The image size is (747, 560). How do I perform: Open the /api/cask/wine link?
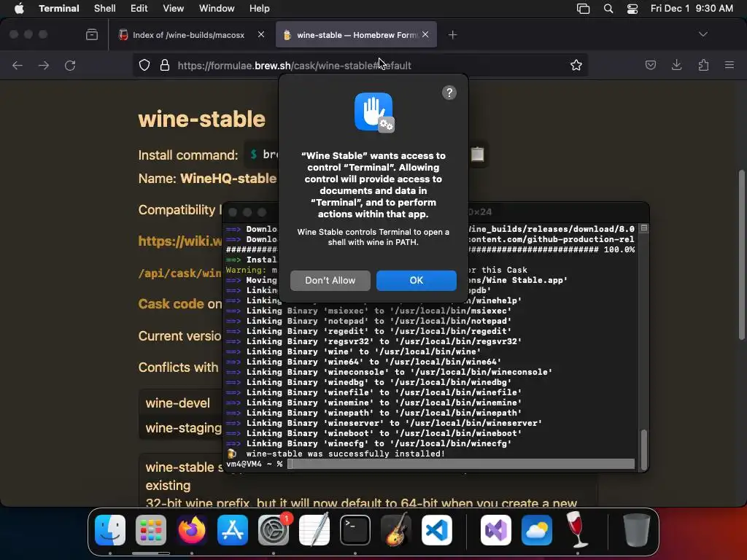pos(180,273)
